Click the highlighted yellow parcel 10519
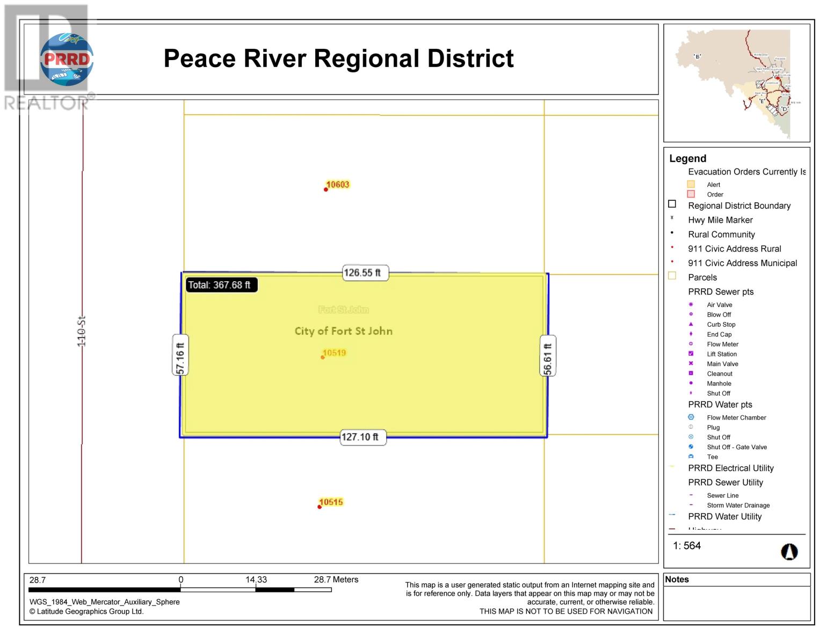The image size is (834, 644). pyautogui.click(x=364, y=355)
